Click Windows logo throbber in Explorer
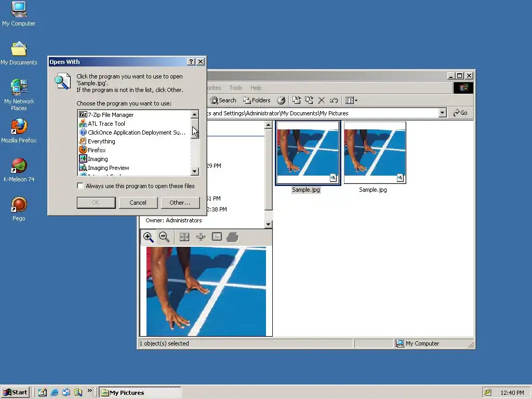The width and height of the screenshot is (532, 399). point(463,88)
